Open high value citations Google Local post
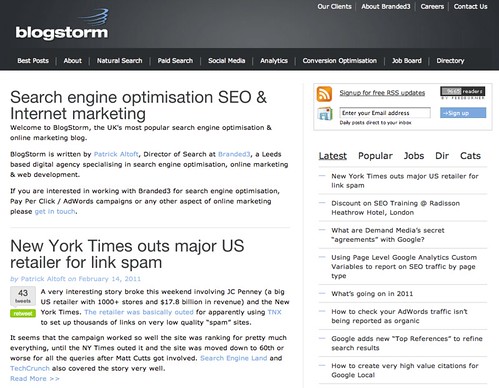Image resolution: width=499 pixels, height=388 pixels. (x=405, y=370)
